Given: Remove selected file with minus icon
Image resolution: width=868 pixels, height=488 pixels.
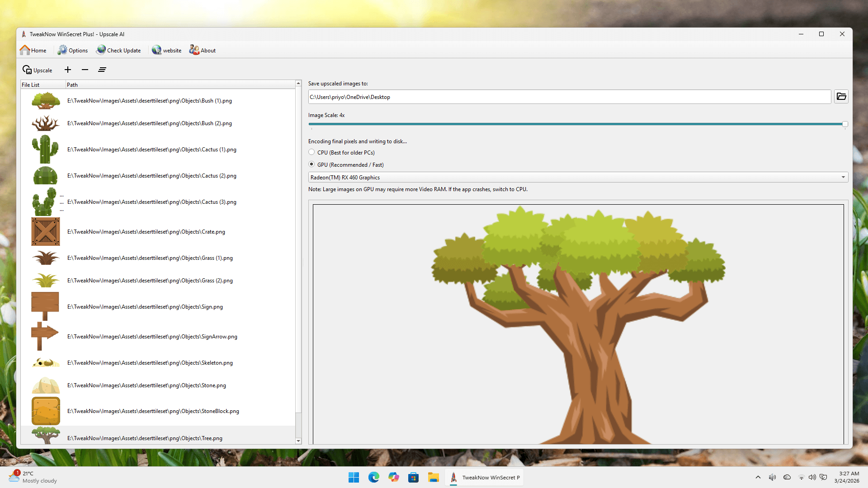Looking at the screenshot, I should [85, 70].
